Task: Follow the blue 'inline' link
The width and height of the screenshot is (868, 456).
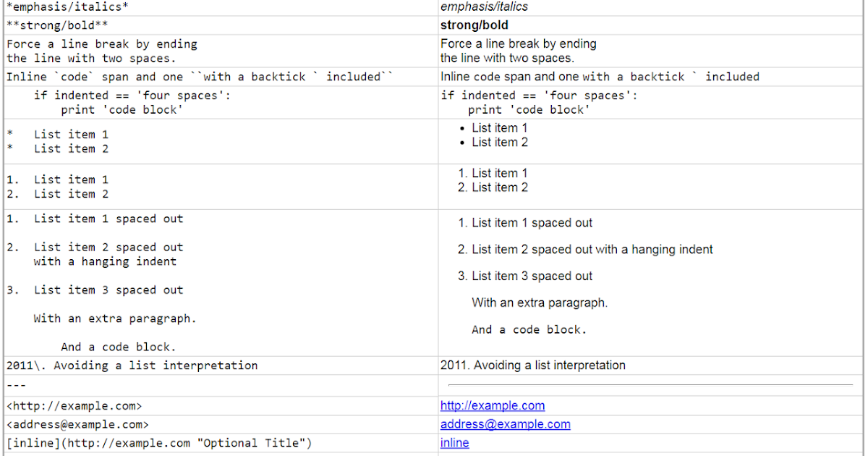Action: 454,443
